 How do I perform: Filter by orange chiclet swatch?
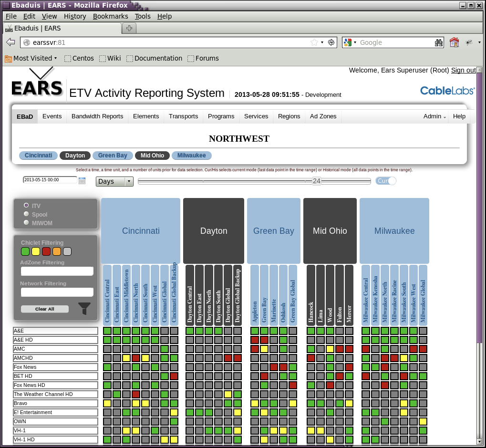pyautogui.click(x=57, y=251)
